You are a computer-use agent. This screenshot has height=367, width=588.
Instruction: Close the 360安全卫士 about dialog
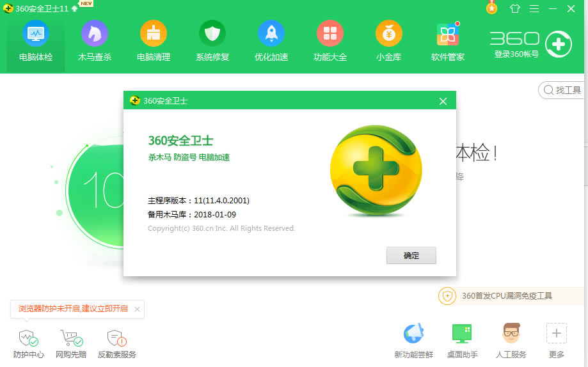tap(443, 101)
